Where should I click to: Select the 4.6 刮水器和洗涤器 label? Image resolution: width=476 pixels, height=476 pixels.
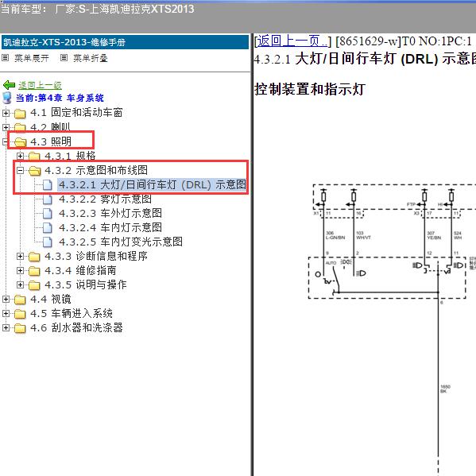pyautogui.click(x=76, y=327)
